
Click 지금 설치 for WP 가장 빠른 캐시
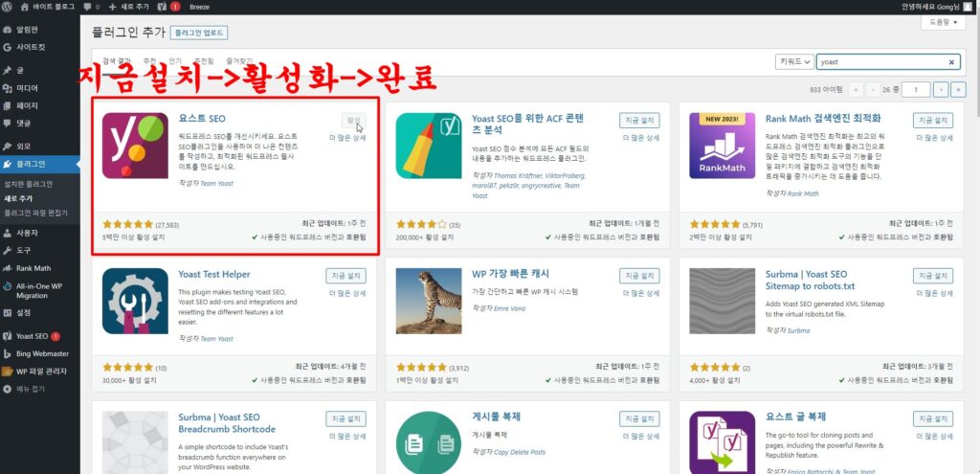tap(639, 276)
